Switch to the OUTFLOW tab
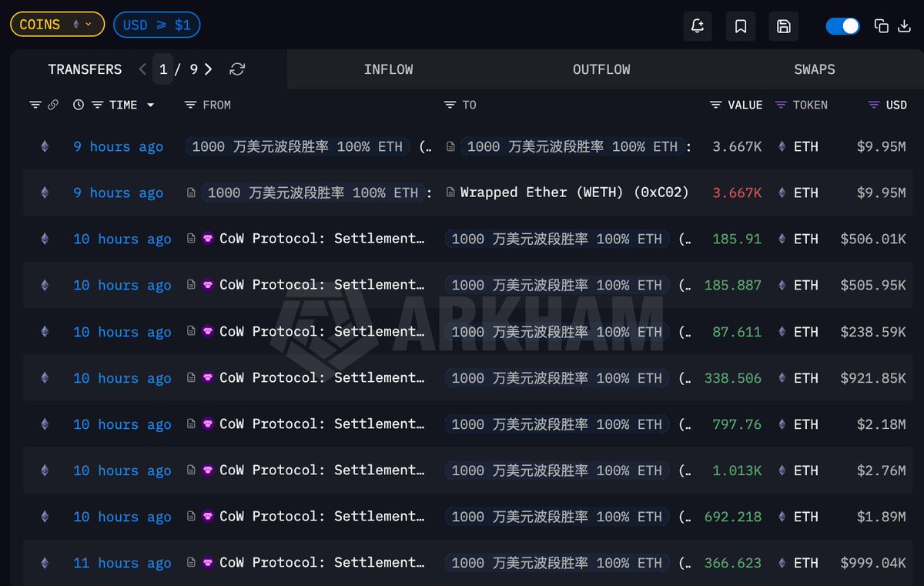Screen dimensions: 924x586 click(601, 69)
